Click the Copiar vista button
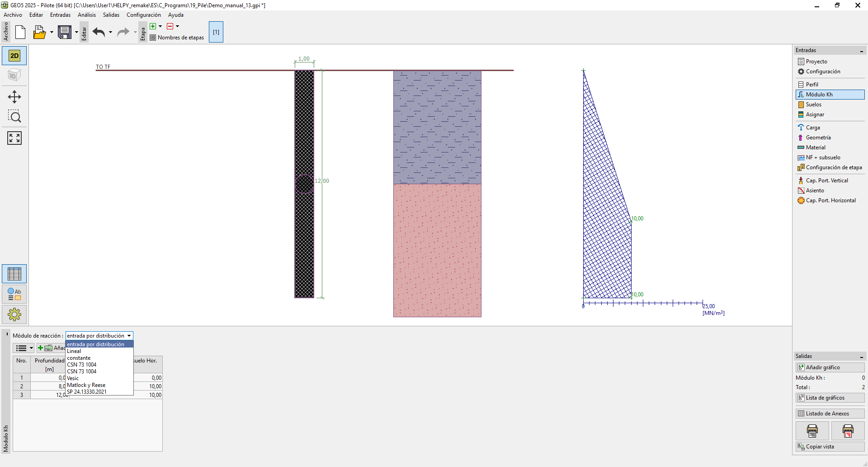Screen dimensions: 868x467 (x=830, y=447)
